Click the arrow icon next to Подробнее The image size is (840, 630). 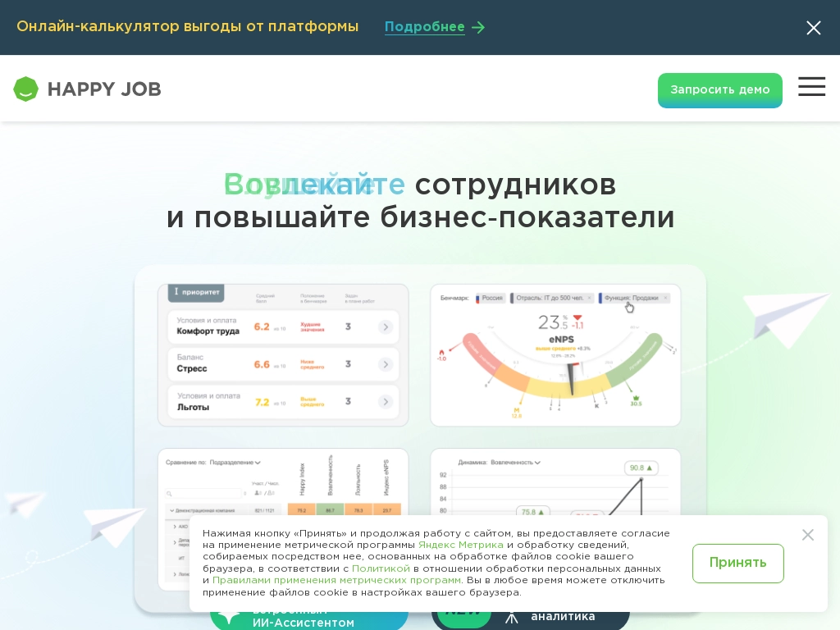[x=477, y=27]
